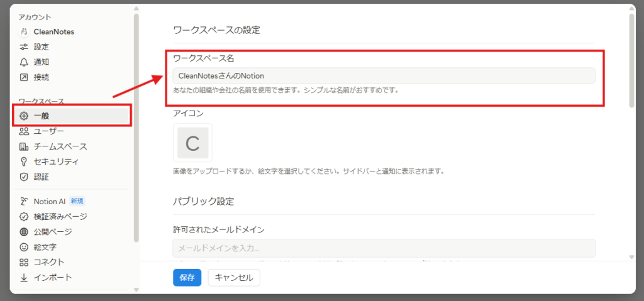The height and width of the screenshot is (301, 644).
Task: Click the security key icon
Action: (x=24, y=161)
